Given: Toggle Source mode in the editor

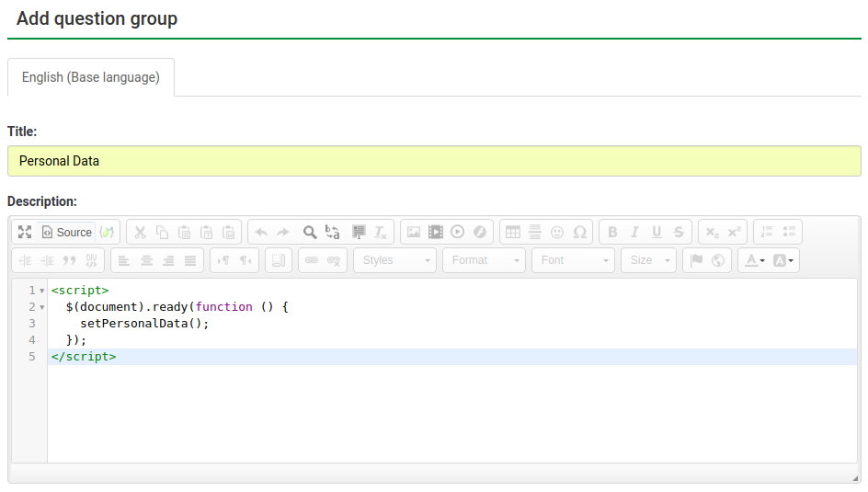Looking at the screenshot, I should [66, 232].
